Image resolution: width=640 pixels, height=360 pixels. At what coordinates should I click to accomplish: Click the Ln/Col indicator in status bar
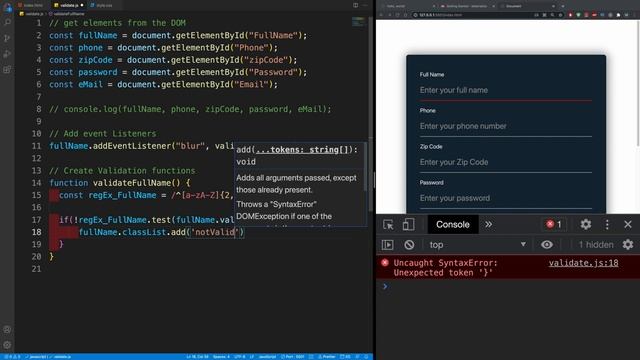[198, 357]
